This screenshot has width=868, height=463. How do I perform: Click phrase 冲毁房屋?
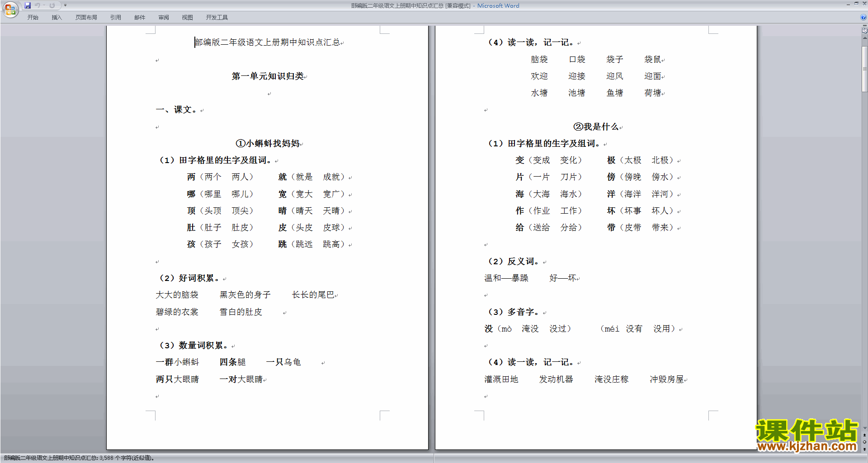pyautogui.click(x=667, y=379)
